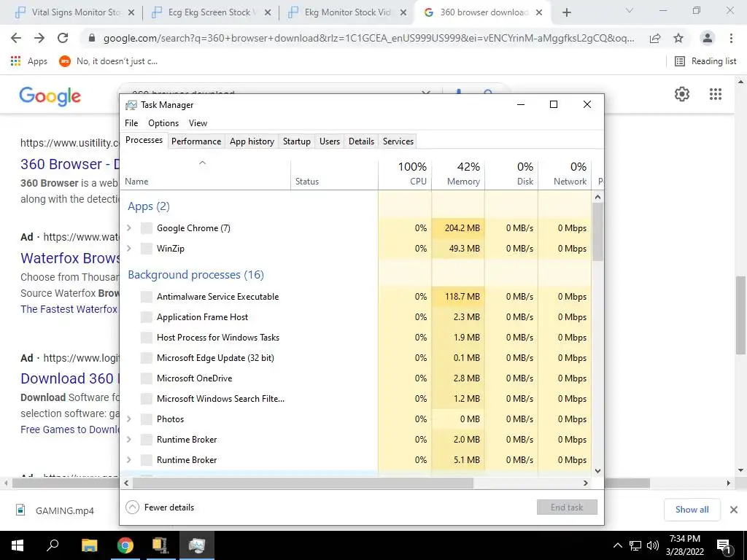The image size is (747, 560).
Task: Click the Microsoft OneDrive process icon
Action: 147,378
